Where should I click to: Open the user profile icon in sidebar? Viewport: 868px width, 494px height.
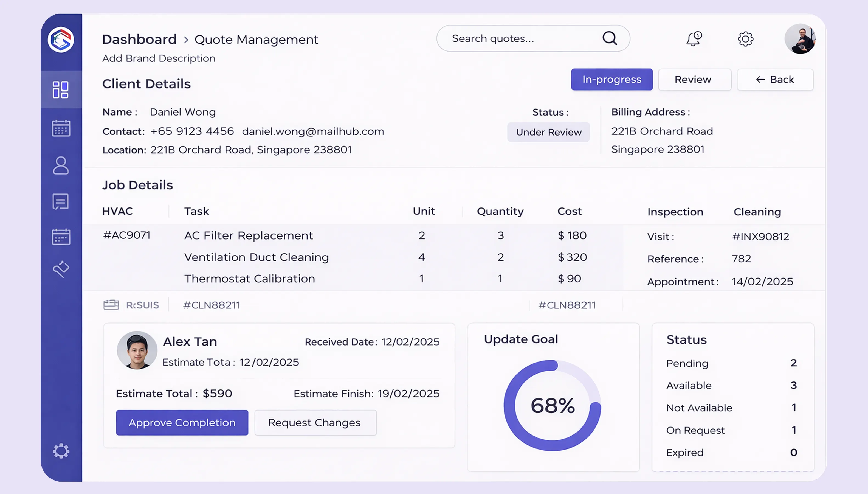(61, 165)
